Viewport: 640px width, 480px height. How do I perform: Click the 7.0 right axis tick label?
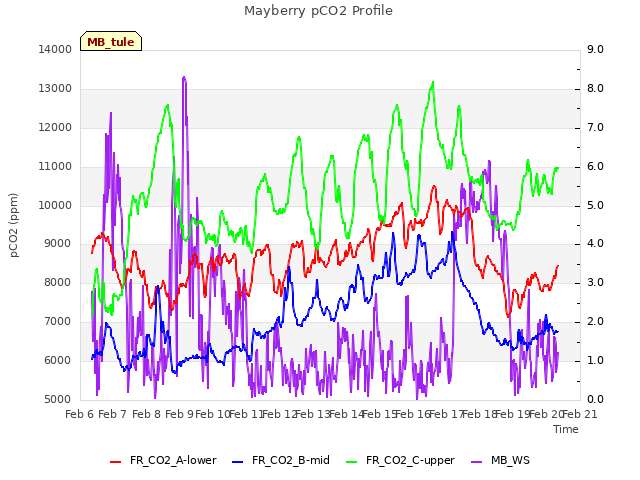pos(595,127)
